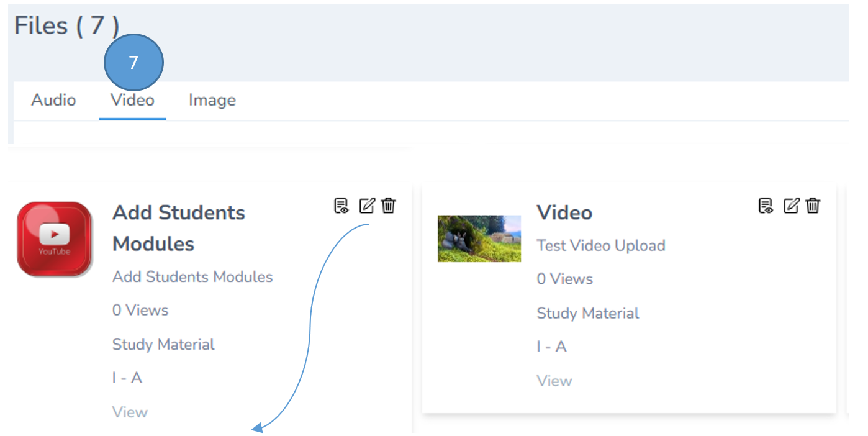Open details for the Video card

pyautogui.click(x=767, y=205)
